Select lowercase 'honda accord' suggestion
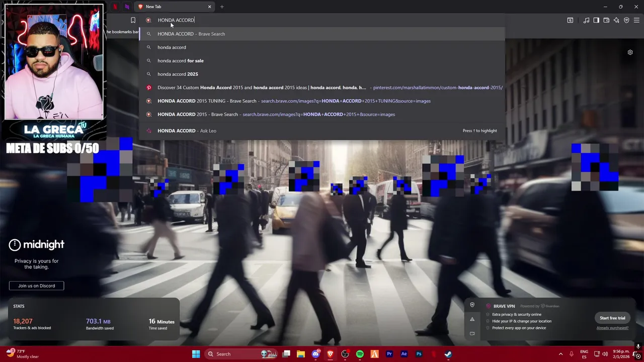The width and height of the screenshot is (644, 362). pyautogui.click(x=322, y=47)
